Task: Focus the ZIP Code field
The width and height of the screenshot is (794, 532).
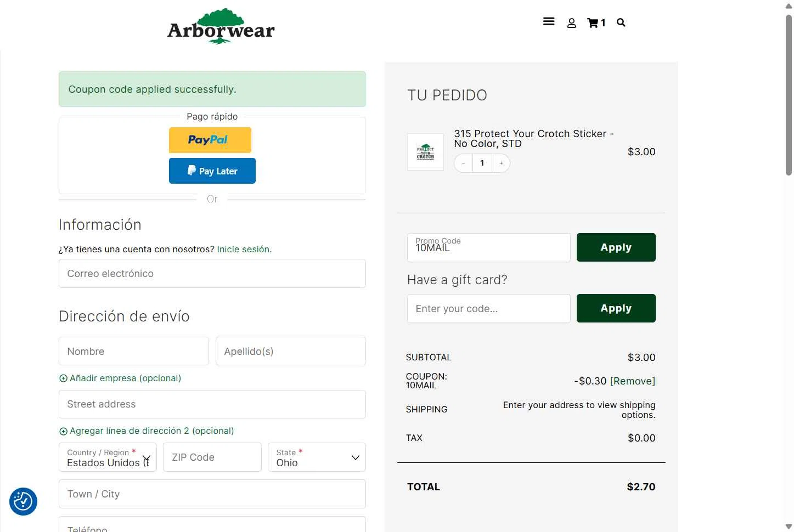Action: click(x=212, y=457)
